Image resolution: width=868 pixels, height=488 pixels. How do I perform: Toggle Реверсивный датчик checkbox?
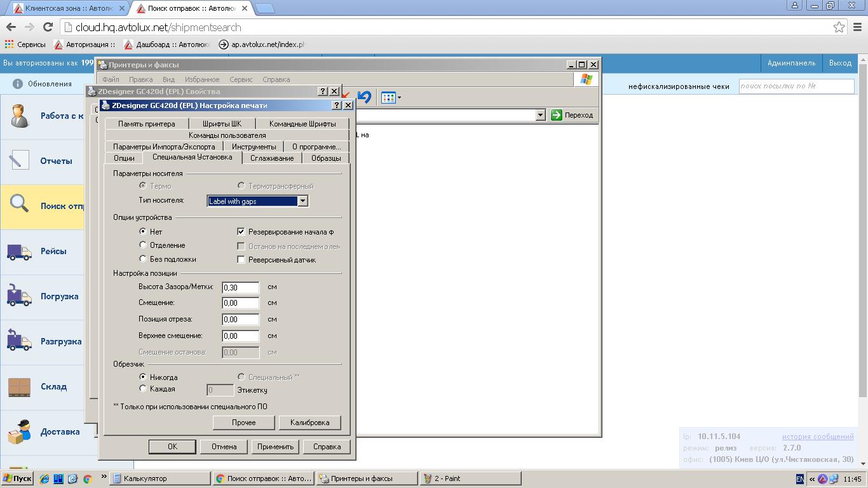pyautogui.click(x=241, y=259)
